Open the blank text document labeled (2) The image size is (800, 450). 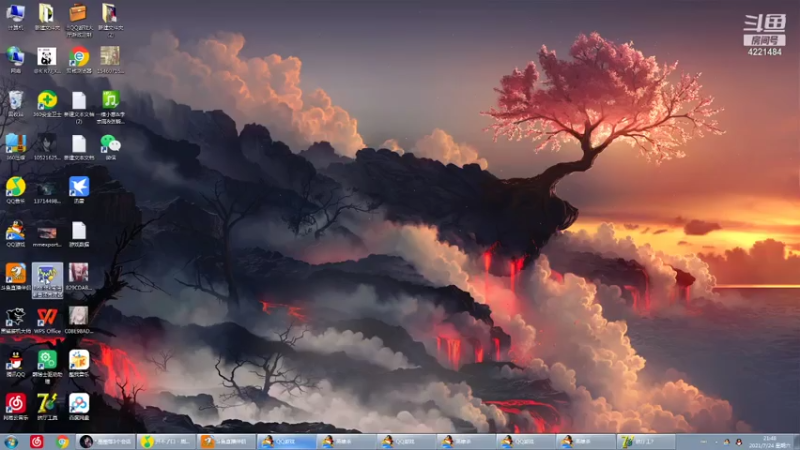click(79, 107)
